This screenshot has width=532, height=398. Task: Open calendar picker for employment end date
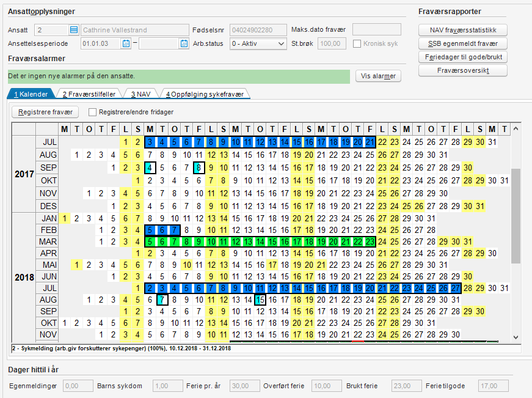click(184, 43)
